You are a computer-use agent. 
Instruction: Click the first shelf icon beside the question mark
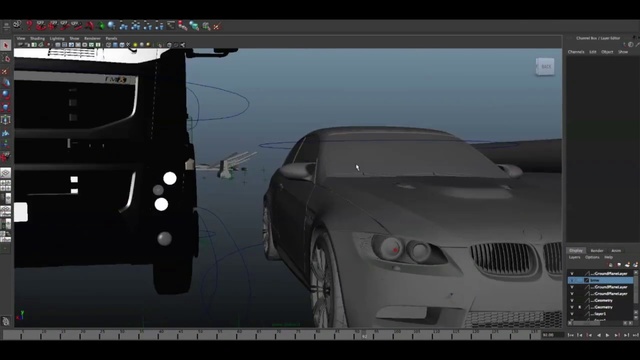click(17, 25)
